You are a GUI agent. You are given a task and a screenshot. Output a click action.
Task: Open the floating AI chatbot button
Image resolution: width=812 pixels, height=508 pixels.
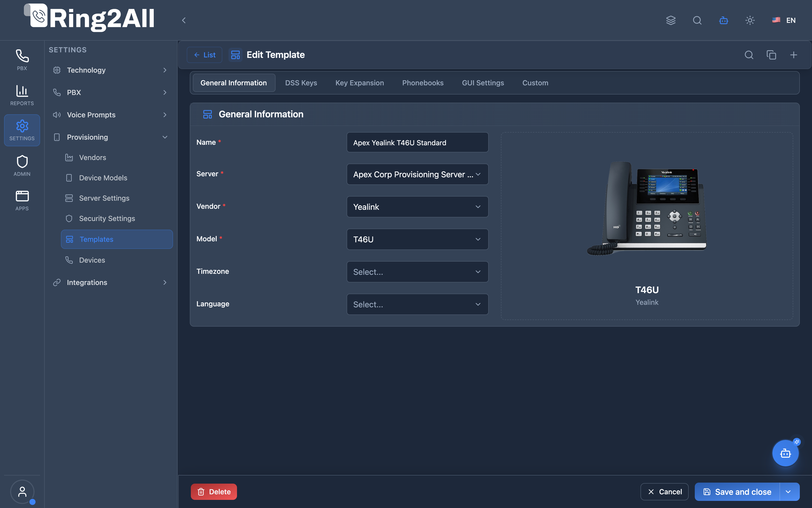(x=786, y=453)
